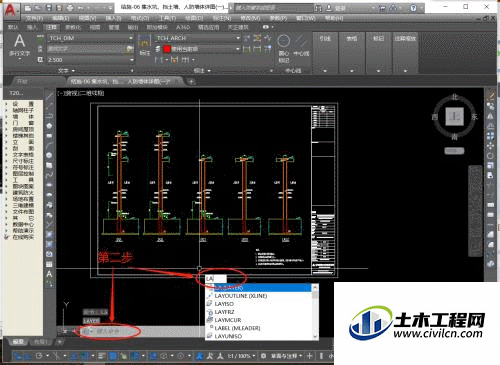Add a new drawing tab with plus button
Viewport: 500px width, 365px height.
pos(191,81)
